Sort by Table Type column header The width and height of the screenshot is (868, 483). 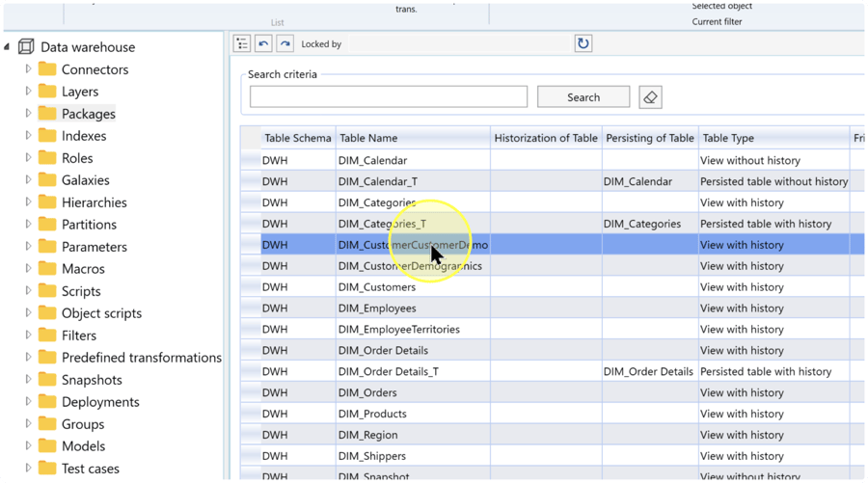773,138
